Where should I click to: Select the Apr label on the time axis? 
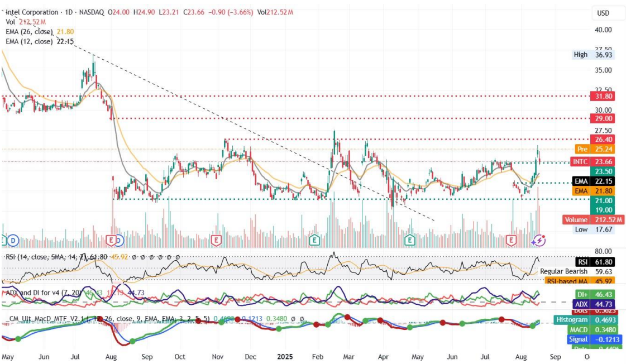(x=383, y=356)
